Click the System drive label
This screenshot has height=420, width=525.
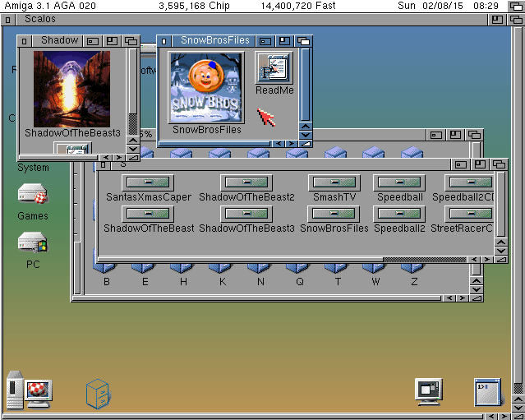tap(33, 168)
